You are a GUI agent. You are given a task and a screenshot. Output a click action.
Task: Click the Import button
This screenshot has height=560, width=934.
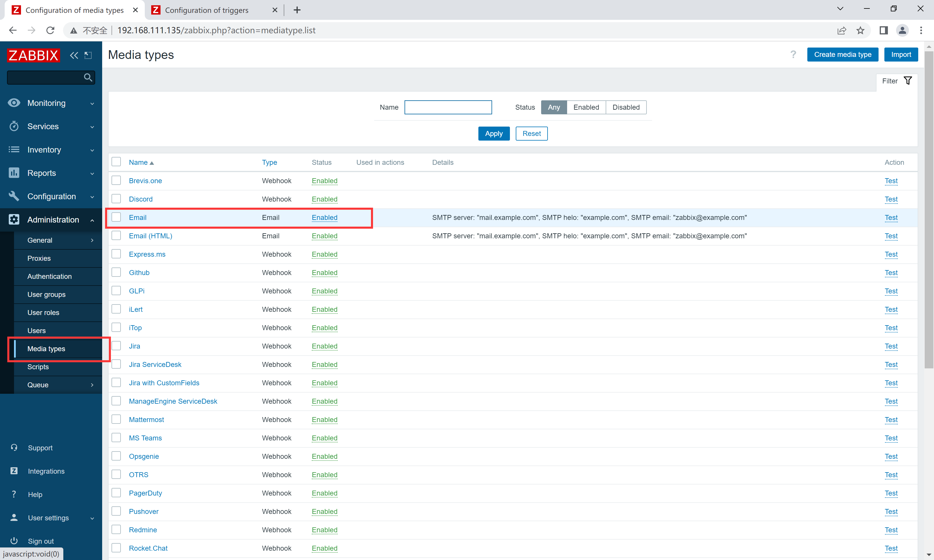click(901, 54)
